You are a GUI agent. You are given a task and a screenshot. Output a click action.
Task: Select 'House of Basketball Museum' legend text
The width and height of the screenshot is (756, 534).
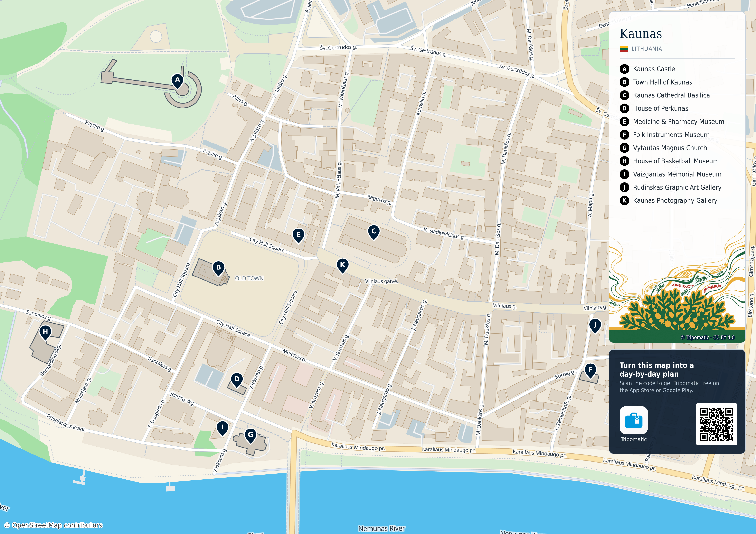point(676,161)
